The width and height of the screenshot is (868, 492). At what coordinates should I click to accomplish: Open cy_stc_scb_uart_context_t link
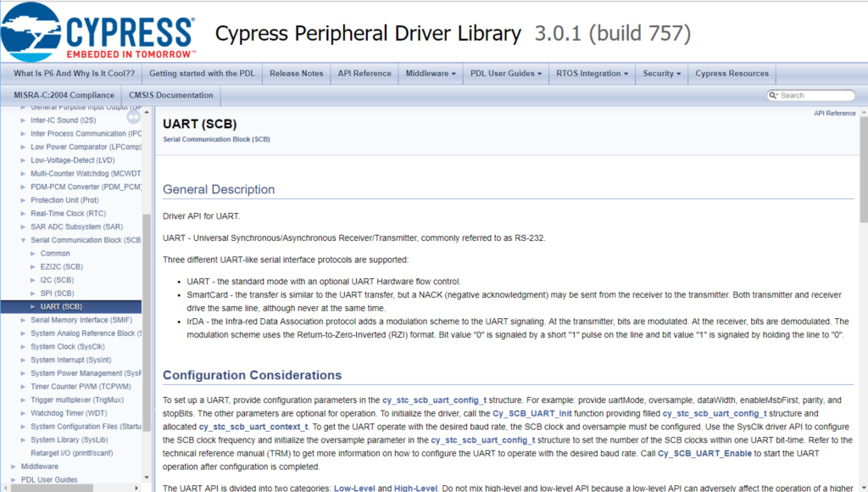(x=253, y=427)
